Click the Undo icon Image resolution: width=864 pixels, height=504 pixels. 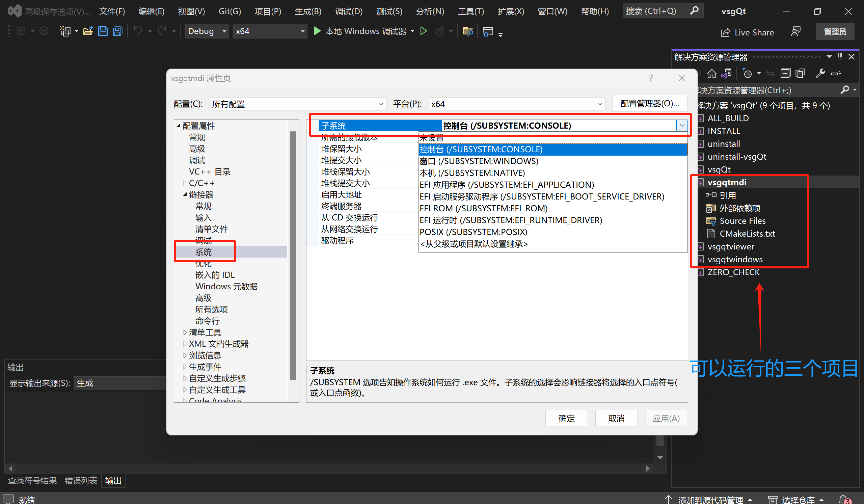pyautogui.click(x=137, y=31)
